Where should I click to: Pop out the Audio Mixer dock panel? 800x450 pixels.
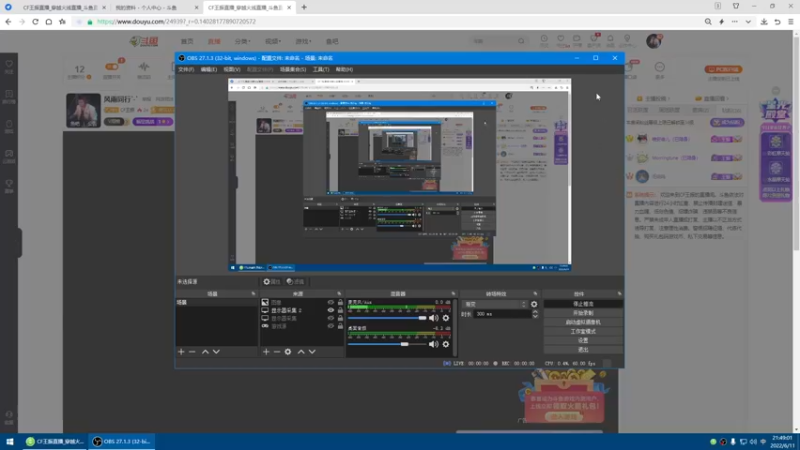(453, 294)
